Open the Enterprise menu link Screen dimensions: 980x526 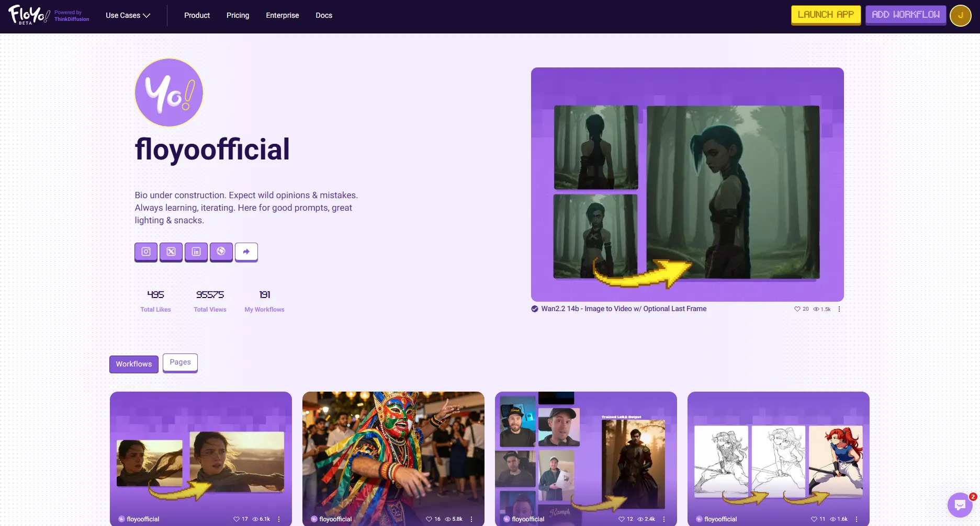coord(283,15)
